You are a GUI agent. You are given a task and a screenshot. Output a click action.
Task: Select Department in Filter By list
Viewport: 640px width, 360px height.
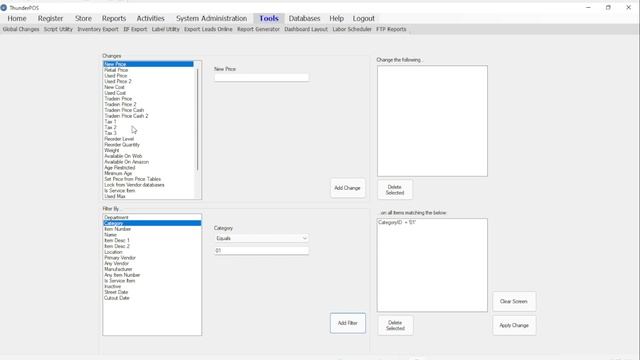pyautogui.click(x=116, y=218)
